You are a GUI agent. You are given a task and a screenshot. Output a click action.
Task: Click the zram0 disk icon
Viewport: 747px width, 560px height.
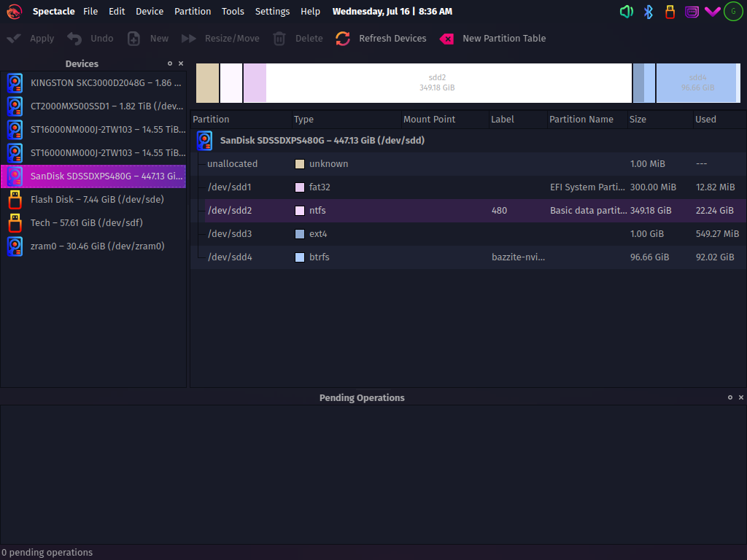[15, 246]
